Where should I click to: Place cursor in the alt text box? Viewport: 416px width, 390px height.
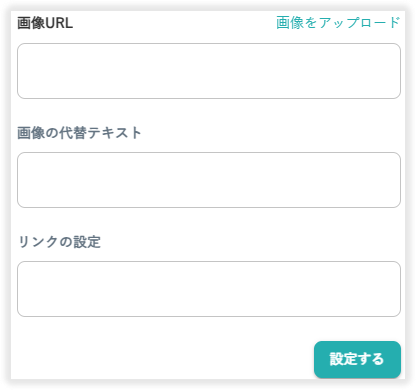click(209, 180)
